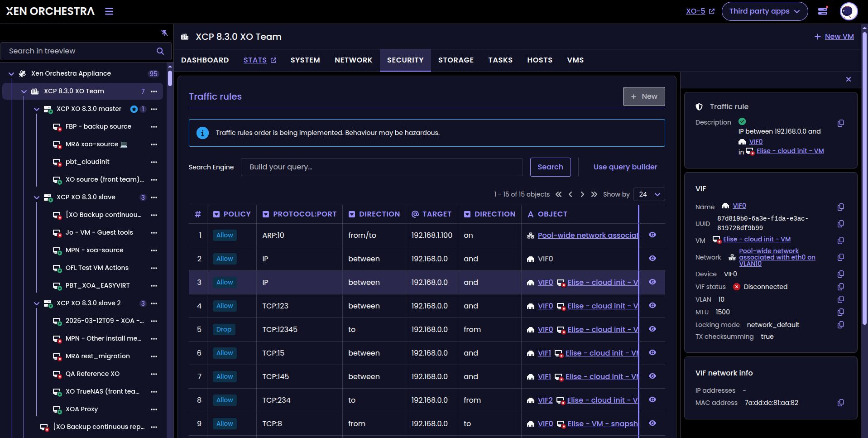Click the Build your query input field
Image resolution: width=868 pixels, height=438 pixels.
click(381, 167)
